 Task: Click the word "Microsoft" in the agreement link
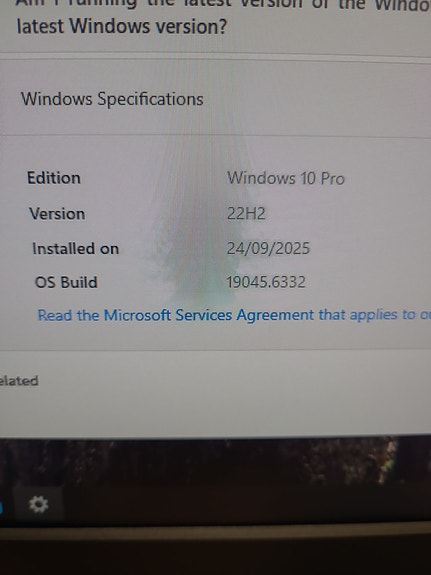[x=137, y=315]
